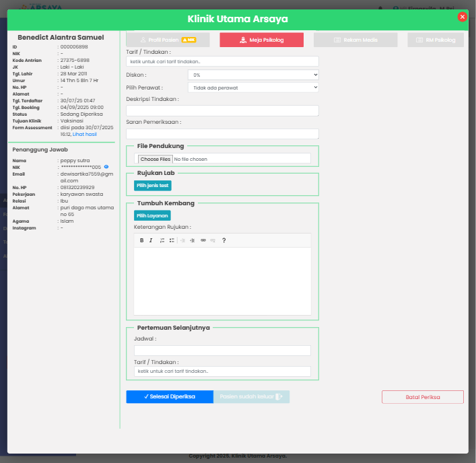Click Pilih jenis test under Rujukan Lab
The height and width of the screenshot is (463, 476).
pos(153,186)
